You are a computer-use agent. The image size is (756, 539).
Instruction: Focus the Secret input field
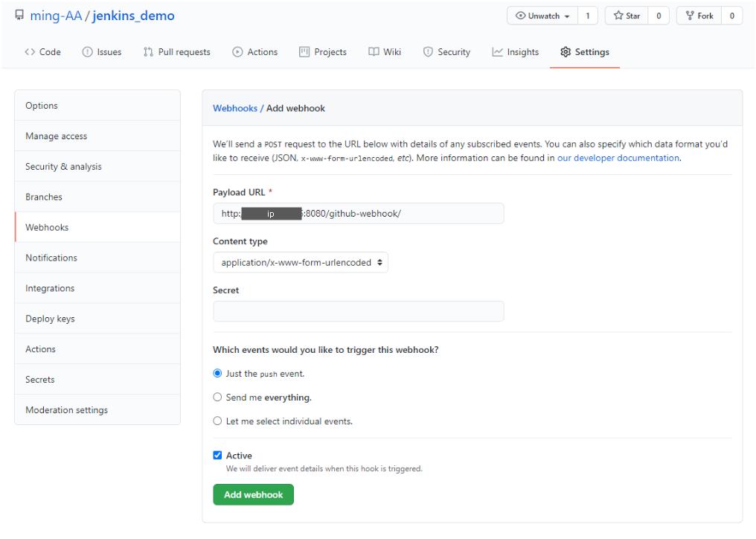[x=358, y=311]
